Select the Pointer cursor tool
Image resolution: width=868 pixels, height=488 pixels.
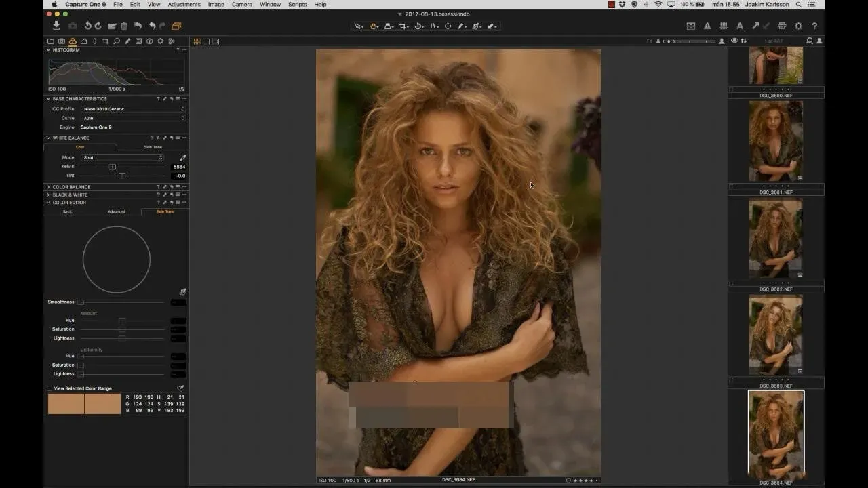[358, 26]
